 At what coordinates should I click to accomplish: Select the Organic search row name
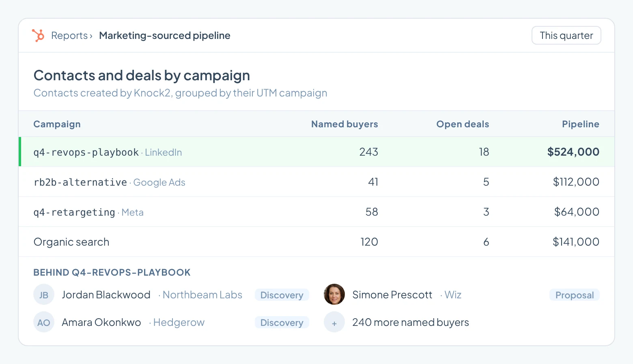tap(71, 242)
